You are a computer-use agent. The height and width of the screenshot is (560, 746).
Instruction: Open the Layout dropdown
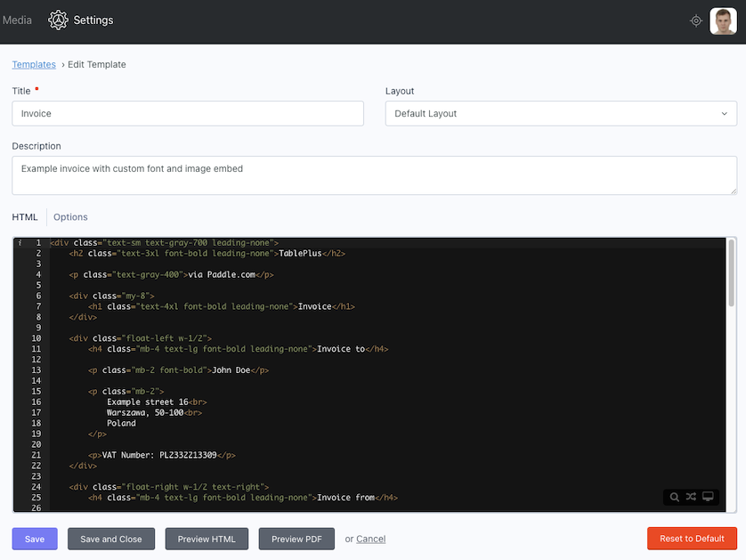point(561,113)
